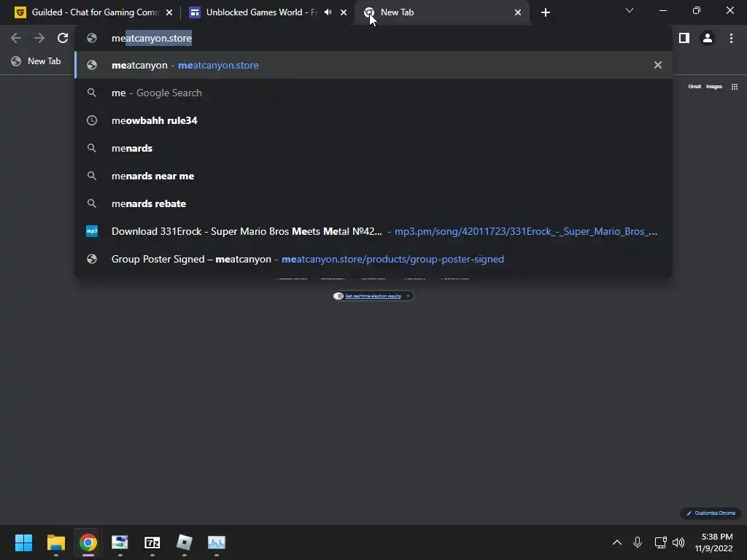
Task: Open the volume tray icon
Action: pos(678,542)
